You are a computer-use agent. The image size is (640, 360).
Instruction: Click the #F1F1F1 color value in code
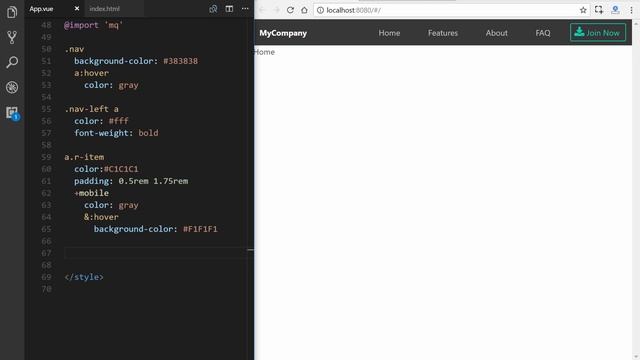tap(200, 229)
